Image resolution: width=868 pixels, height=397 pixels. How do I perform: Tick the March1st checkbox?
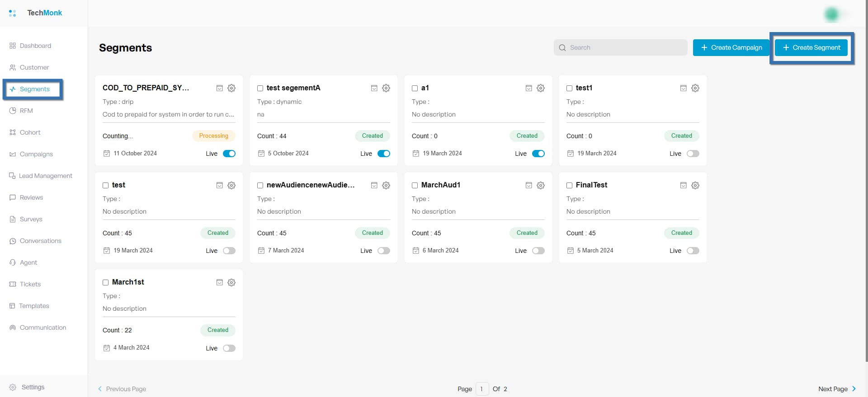click(x=106, y=282)
